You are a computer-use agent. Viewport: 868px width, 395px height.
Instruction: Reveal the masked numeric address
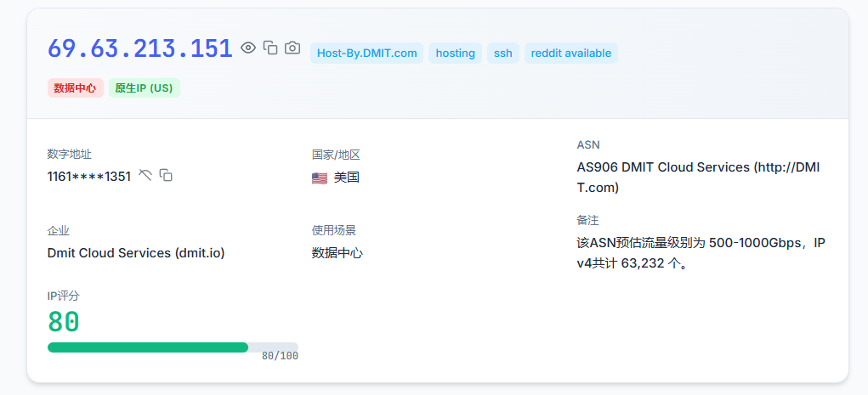(145, 176)
